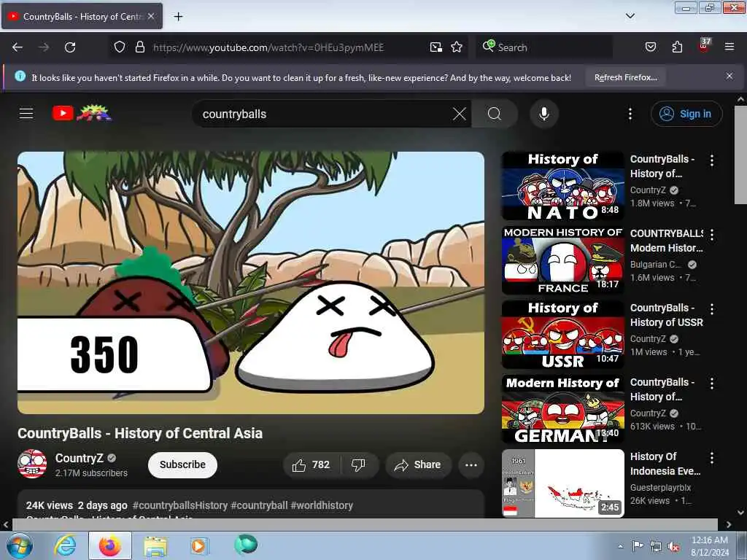Dislike the video with thumbs-down

click(x=359, y=464)
